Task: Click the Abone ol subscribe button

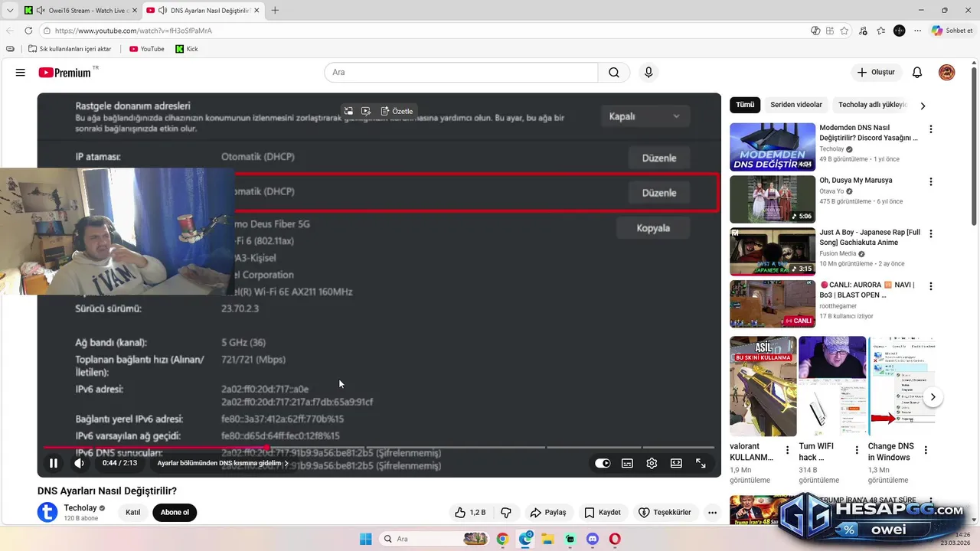Action: tap(175, 513)
